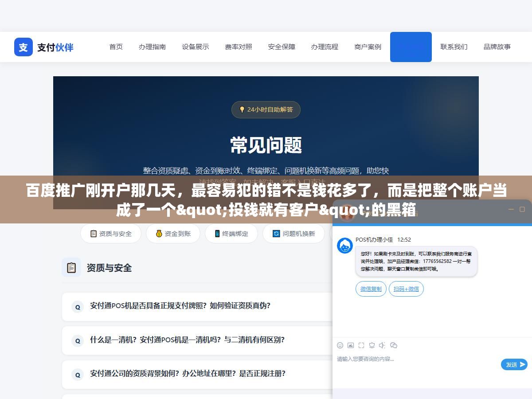Go to 设备展示 in the navigation
This screenshot has height=399, width=532.
196,47
